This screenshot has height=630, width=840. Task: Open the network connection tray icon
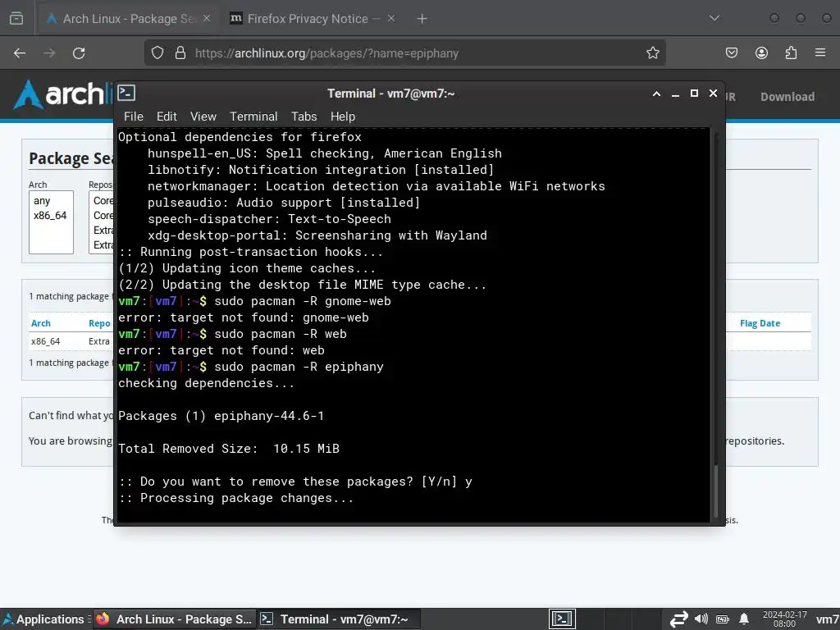coord(678,619)
